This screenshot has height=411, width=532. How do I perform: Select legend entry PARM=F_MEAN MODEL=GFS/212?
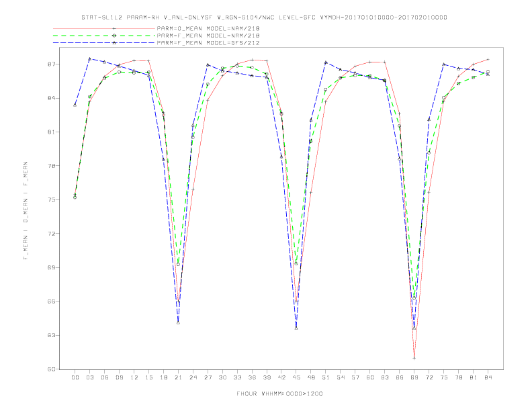[x=208, y=43]
